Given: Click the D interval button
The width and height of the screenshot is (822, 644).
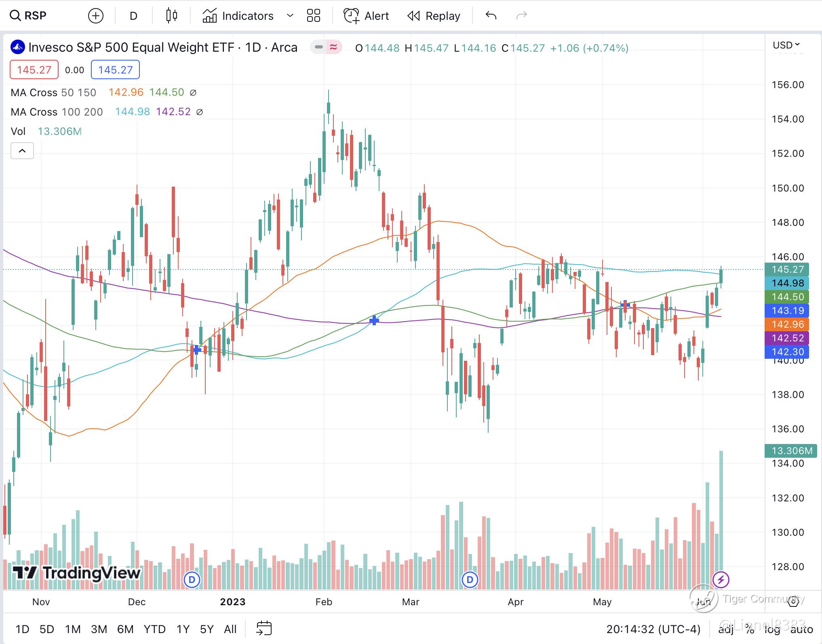Looking at the screenshot, I should coord(133,16).
